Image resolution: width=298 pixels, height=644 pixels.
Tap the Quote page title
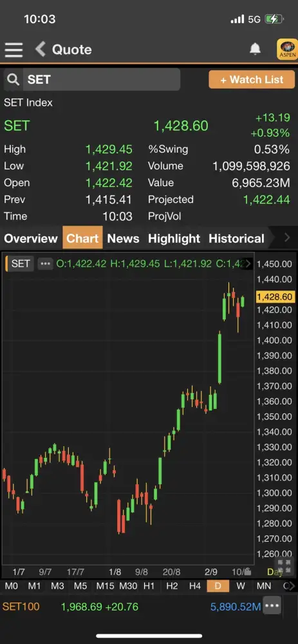(72, 50)
